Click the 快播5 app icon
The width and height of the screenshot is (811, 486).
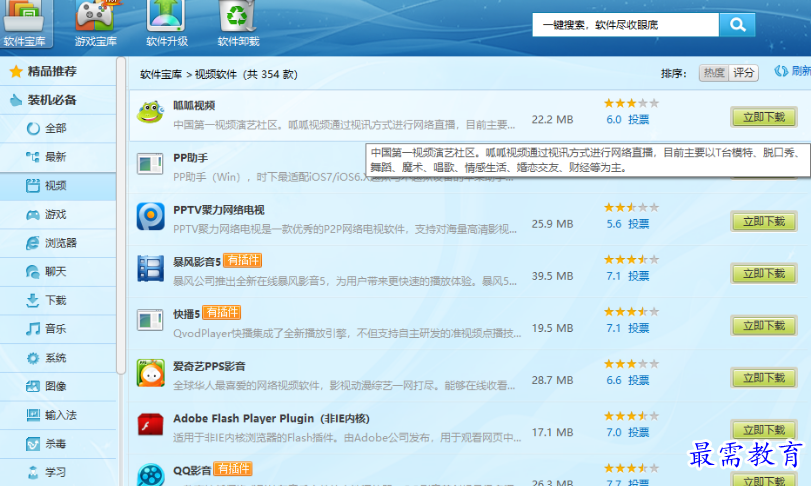coord(150,321)
